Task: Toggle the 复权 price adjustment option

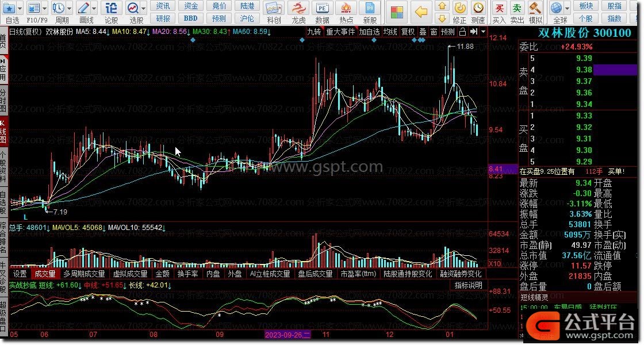Action: [x=408, y=32]
